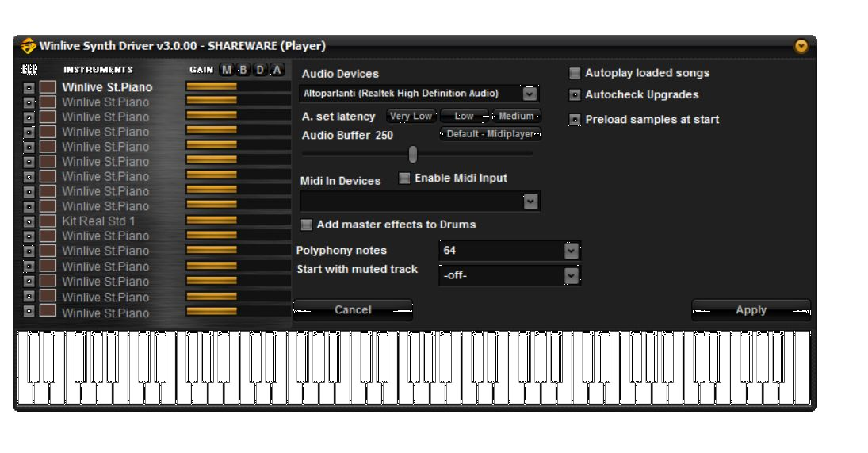Toggle the small button on Kit Real Std 1 row

29,221
